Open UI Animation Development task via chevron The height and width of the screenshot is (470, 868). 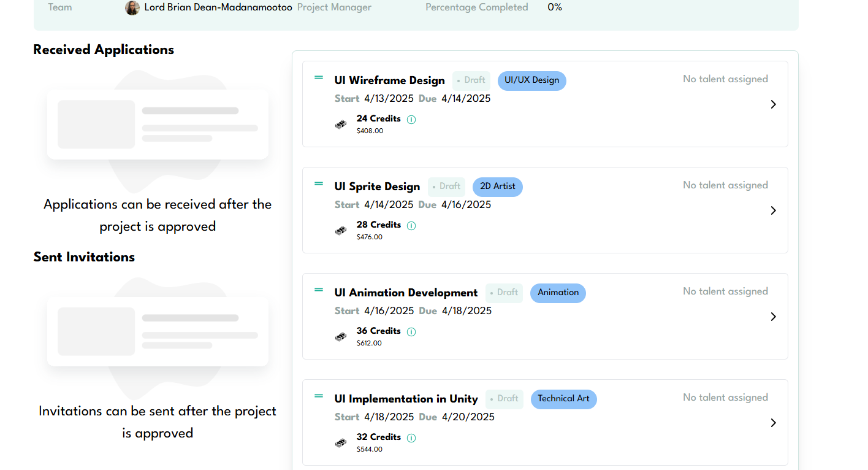[x=773, y=317]
